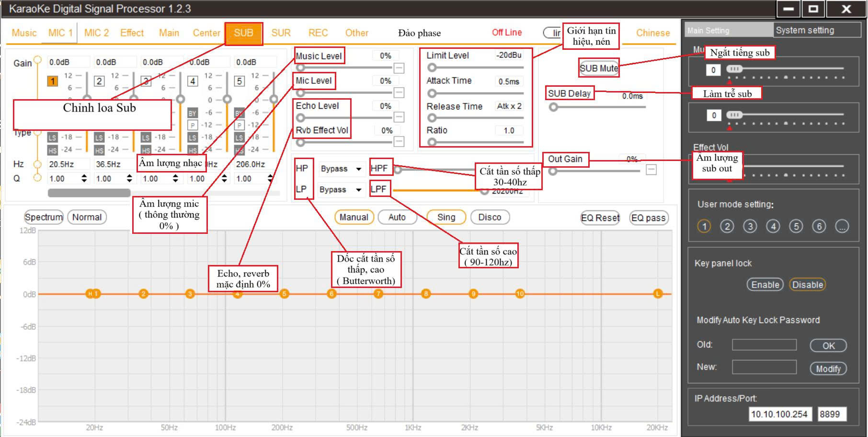Click the EQ Reset button
868x437 pixels.
[x=600, y=218]
